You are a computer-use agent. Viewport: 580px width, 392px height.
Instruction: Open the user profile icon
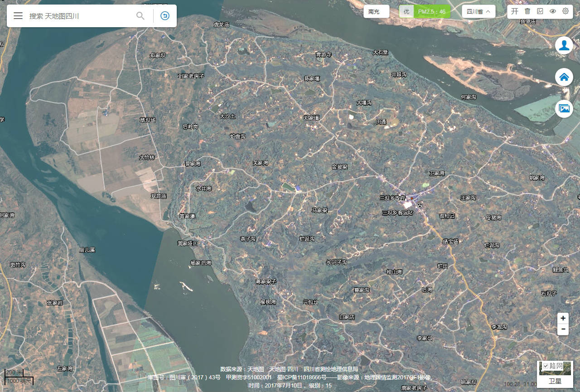564,45
